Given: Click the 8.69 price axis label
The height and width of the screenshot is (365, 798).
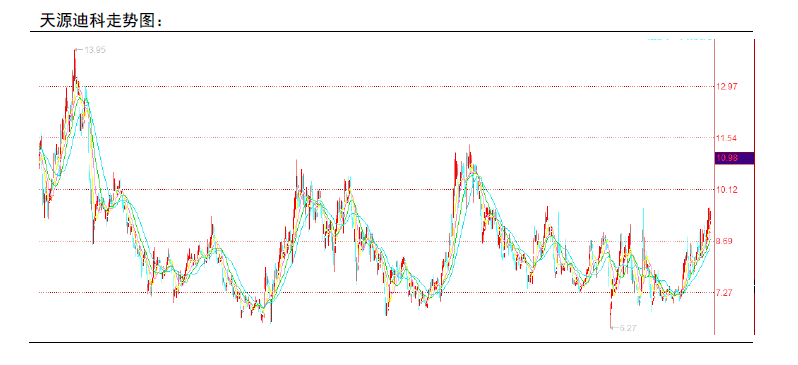Looking at the screenshot, I should 725,241.
